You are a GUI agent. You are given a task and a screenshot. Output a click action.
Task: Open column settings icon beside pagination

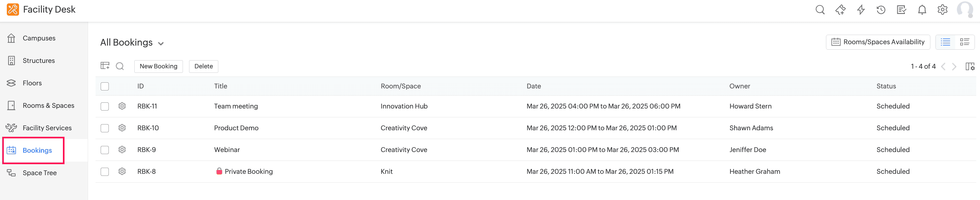(970, 67)
